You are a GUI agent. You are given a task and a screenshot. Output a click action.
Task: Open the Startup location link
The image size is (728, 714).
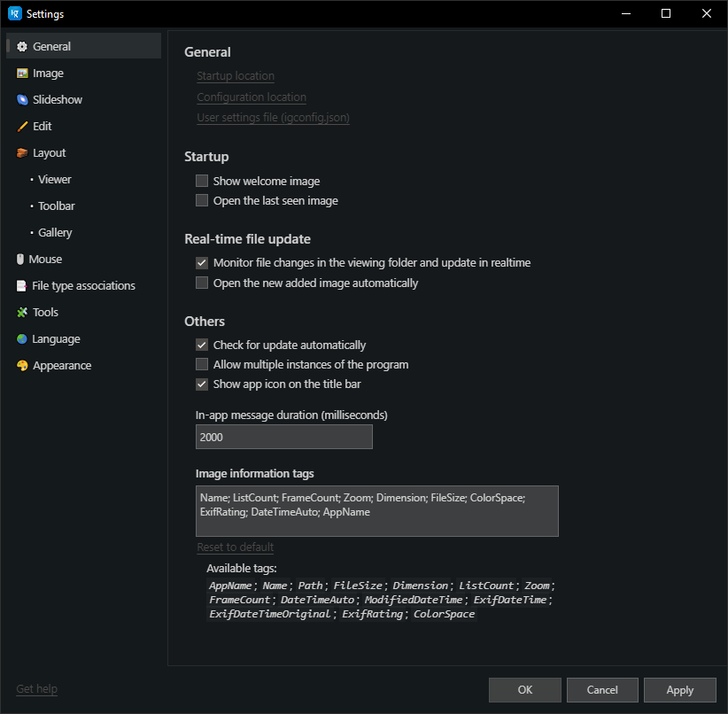tap(236, 75)
